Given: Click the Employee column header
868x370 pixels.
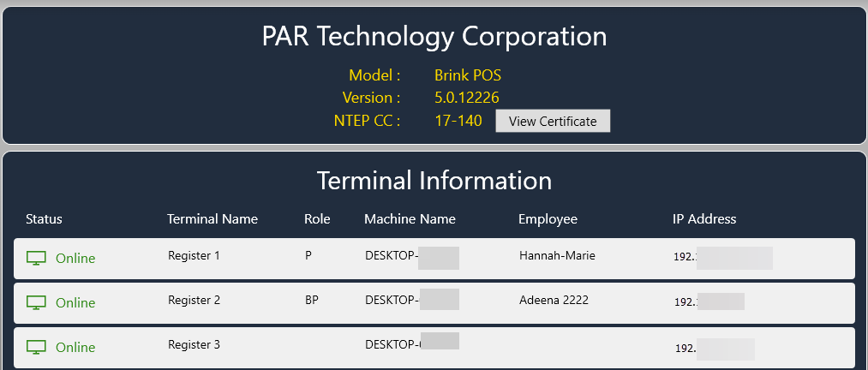Looking at the screenshot, I should [x=548, y=219].
